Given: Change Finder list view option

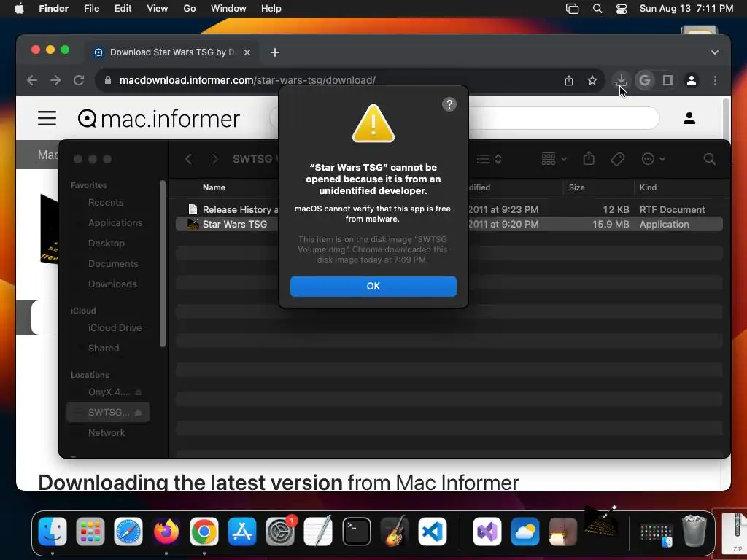Looking at the screenshot, I should tap(489, 159).
